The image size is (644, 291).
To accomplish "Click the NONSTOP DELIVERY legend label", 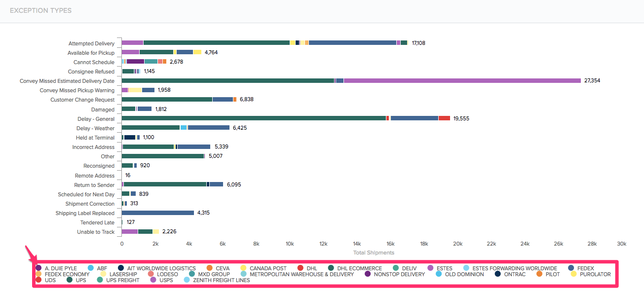I will [x=399, y=274].
